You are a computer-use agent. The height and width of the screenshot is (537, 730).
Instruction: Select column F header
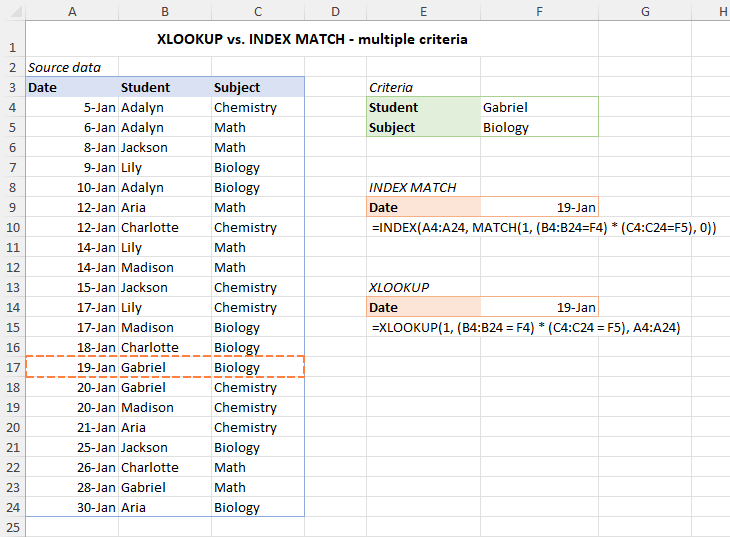tap(539, 11)
